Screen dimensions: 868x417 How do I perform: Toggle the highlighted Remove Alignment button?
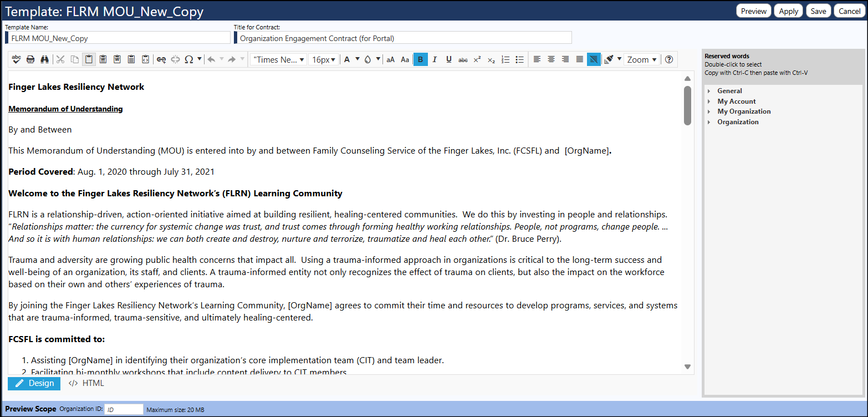594,59
